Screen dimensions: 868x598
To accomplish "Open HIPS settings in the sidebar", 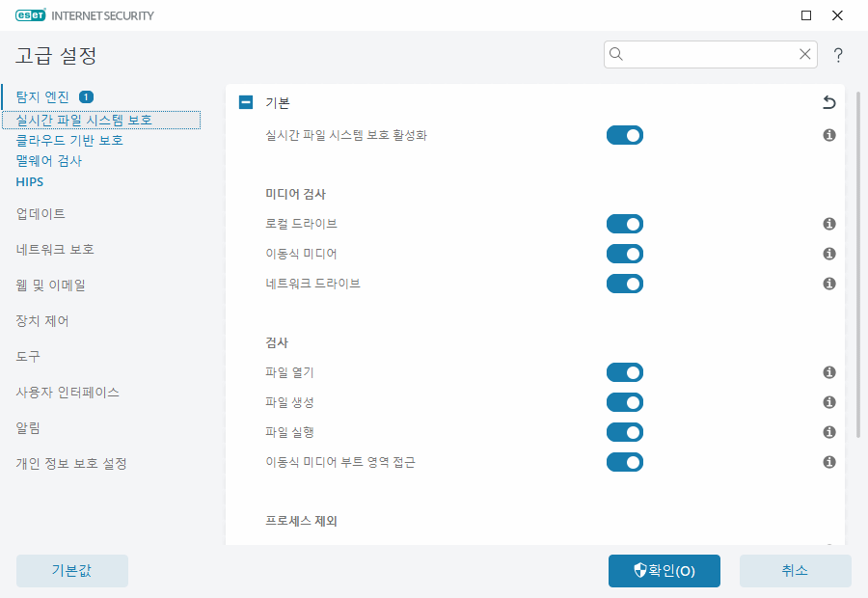I will [x=29, y=181].
